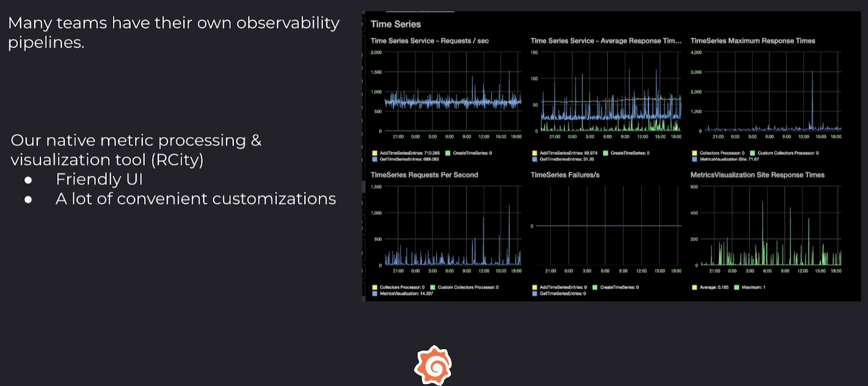868x386 pixels.
Task: Click blue swatch for 'MetricsVisualization: 14.397'
Action: pyautogui.click(x=375, y=293)
